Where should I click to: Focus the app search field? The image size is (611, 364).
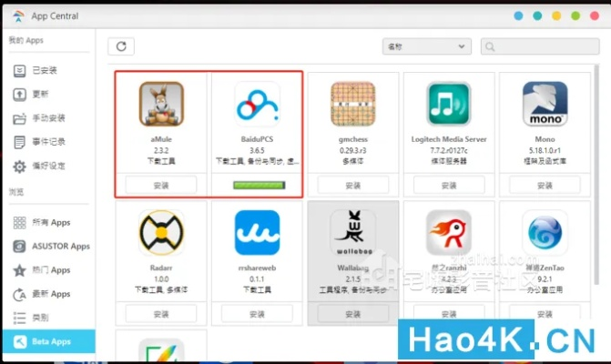540,46
